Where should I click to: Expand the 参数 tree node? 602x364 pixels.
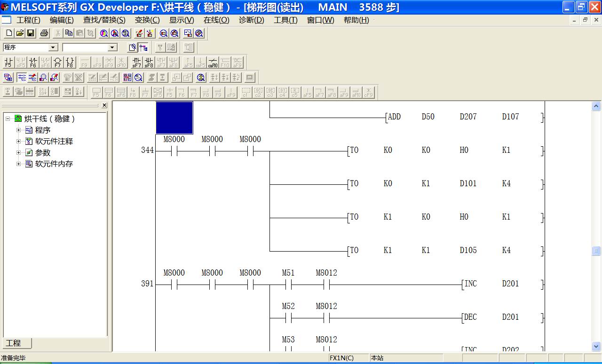pos(19,153)
